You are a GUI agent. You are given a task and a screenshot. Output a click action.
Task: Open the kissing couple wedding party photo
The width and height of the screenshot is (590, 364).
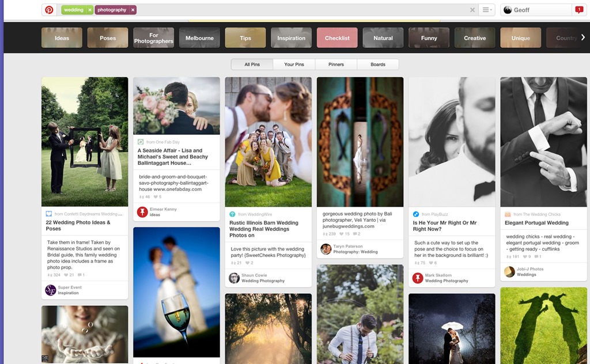point(268,142)
